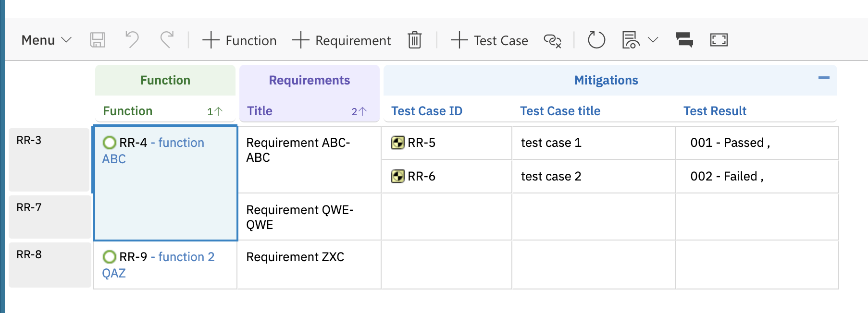868x313 pixels.
Task: Click the Redo arrow icon
Action: [x=167, y=40]
